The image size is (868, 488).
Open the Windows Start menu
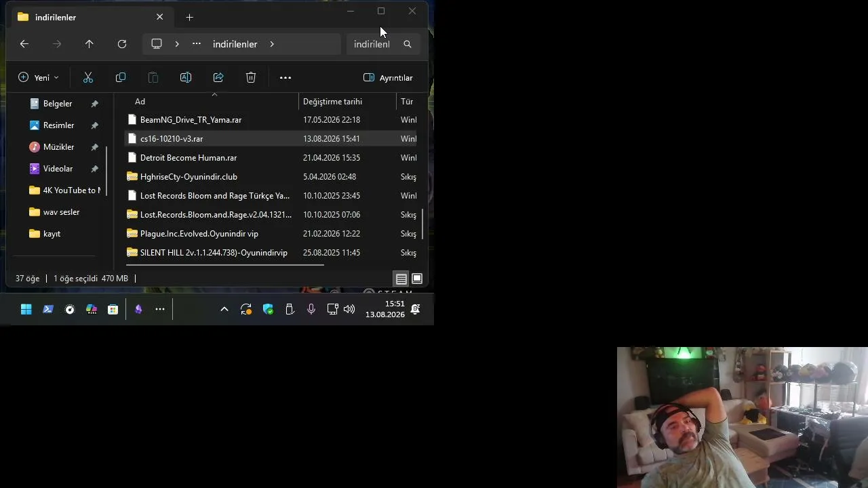click(26, 310)
